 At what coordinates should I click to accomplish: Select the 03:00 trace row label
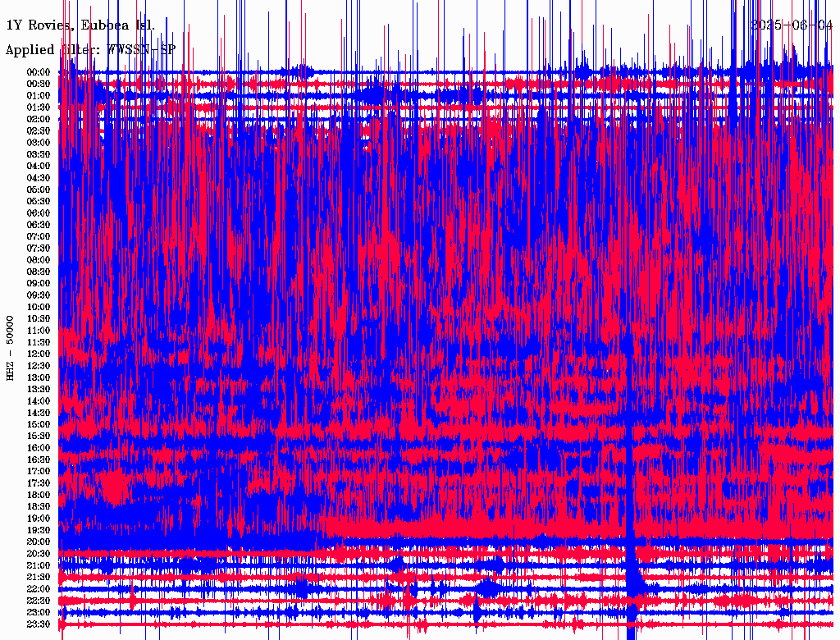pyautogui.click(x=39, y=143)
